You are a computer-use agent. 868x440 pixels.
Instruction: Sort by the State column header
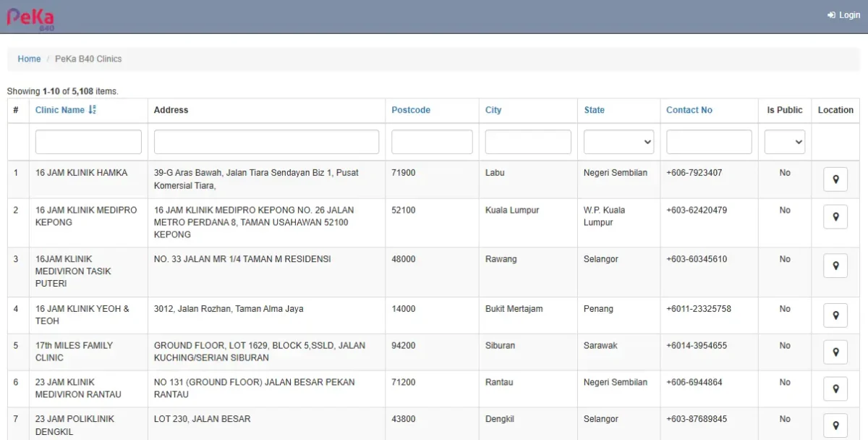coord(595,110)
